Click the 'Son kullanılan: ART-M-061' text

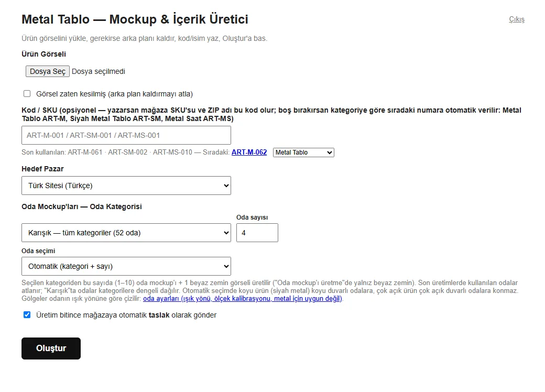(x=62, y=152)
